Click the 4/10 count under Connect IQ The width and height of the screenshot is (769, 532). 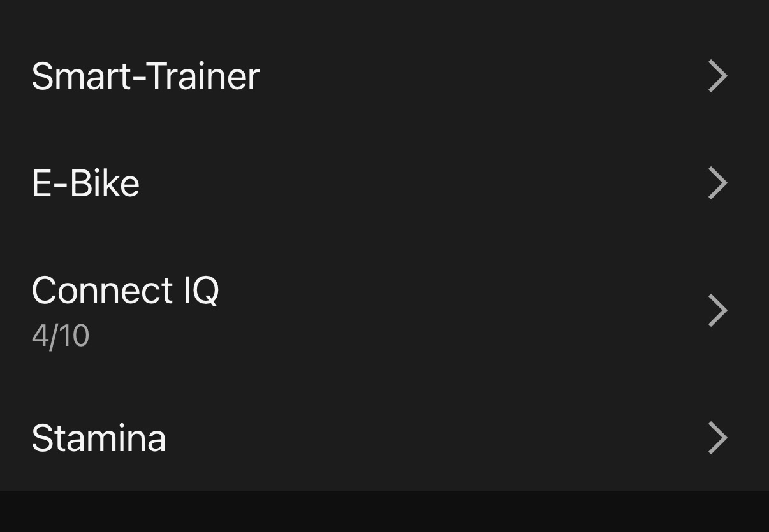click(61, 336)
